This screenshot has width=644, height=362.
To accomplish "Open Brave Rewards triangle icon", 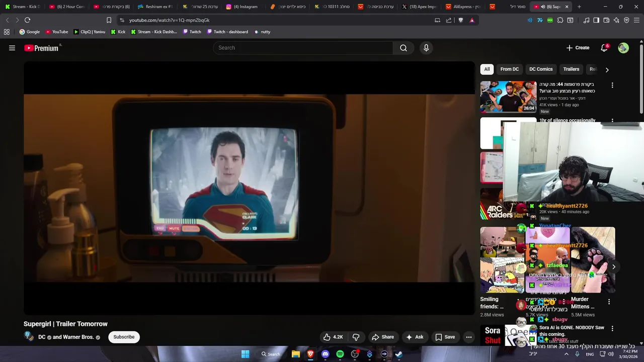I will pyautogui.click(x=472, y=20).
